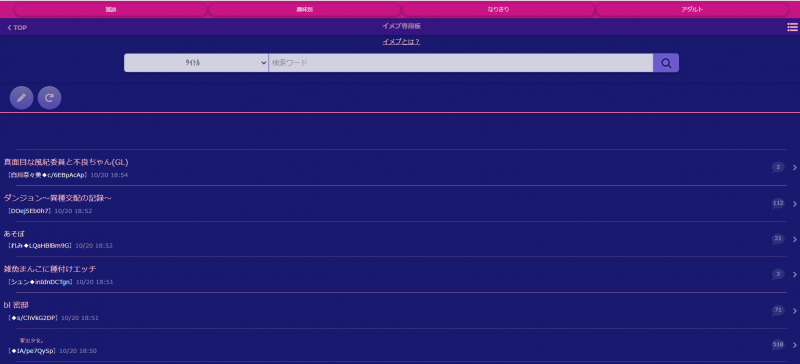Image resolution: width=800 pixels, height=364 pixels.
Task: Click the 検索ワード search input field
Action: [x=461, y=63]
